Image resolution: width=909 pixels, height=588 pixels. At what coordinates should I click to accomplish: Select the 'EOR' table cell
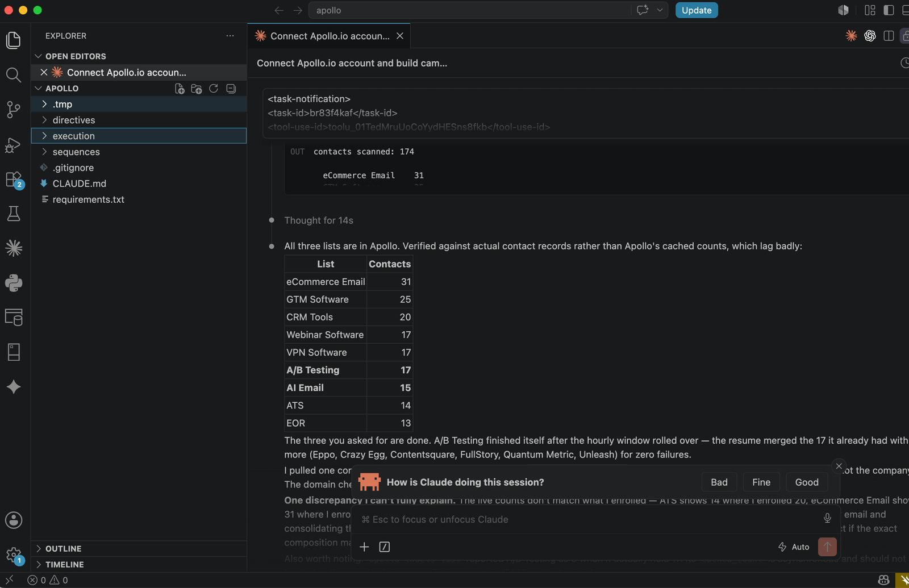(326, 423)
